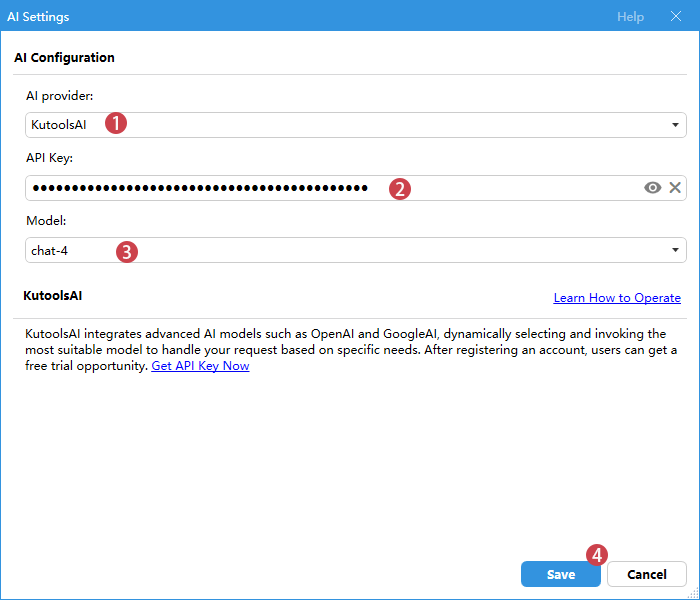Click the Save button
Screen dimensions: 700x600
560,574
